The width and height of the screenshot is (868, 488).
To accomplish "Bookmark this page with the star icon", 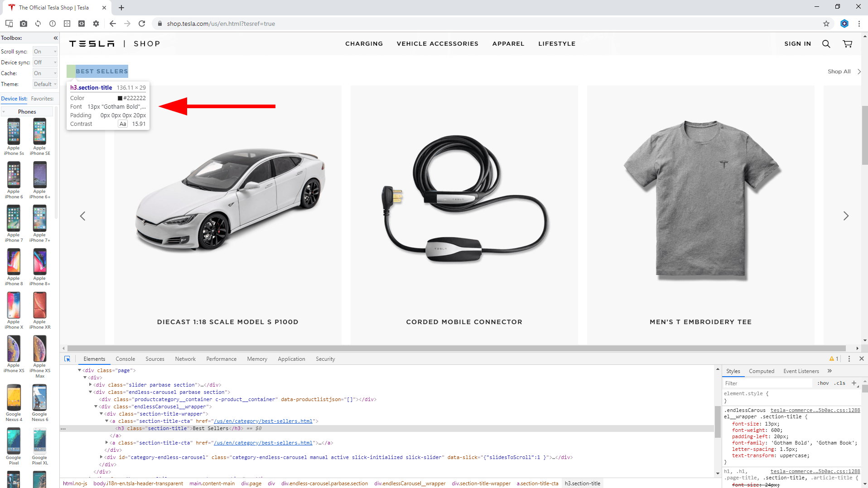I will [x=826, y=24].
